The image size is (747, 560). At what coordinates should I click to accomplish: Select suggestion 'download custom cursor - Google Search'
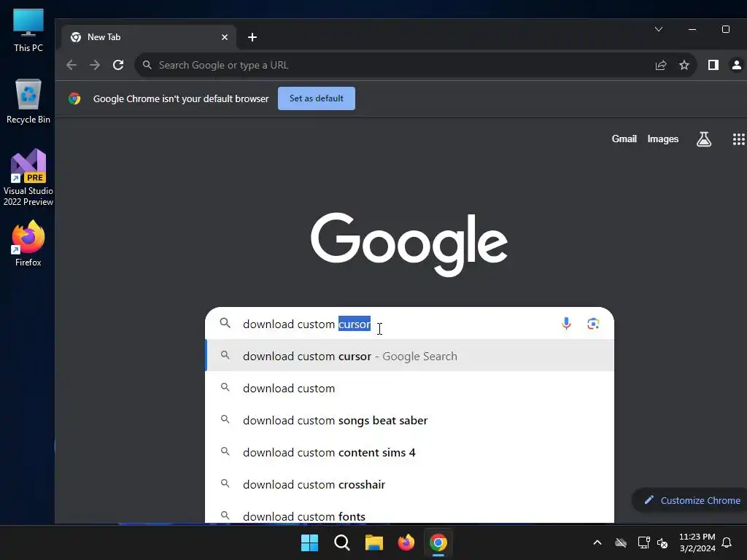410,356
